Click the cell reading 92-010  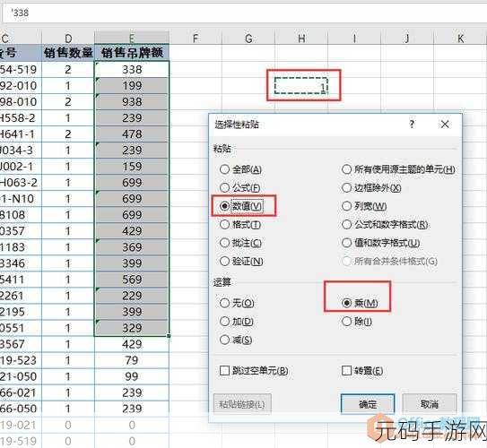[x=21, y=86]
